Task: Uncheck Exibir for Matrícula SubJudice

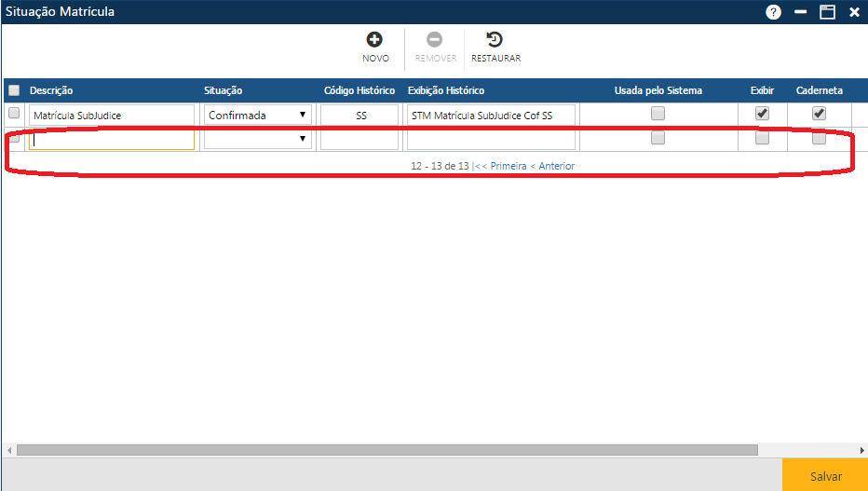Action: [762, 114]
